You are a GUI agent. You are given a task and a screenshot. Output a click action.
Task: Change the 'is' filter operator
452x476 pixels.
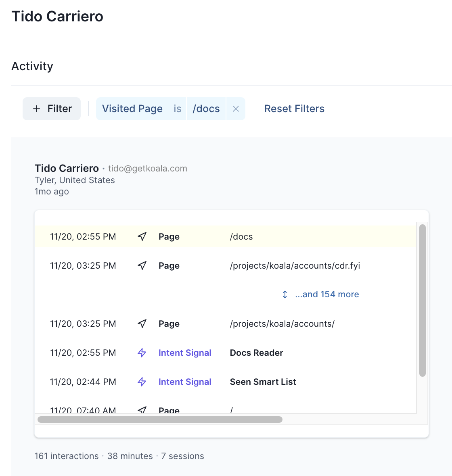point(178,109)
